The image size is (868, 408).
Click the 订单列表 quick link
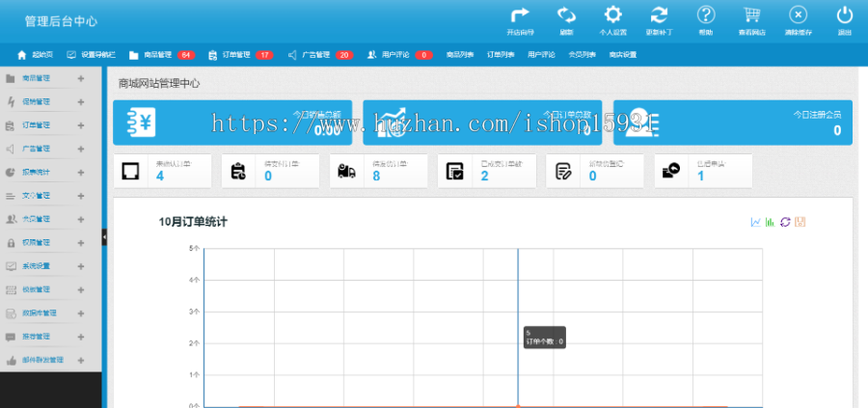pyautogui.click(x=501, y=55)
